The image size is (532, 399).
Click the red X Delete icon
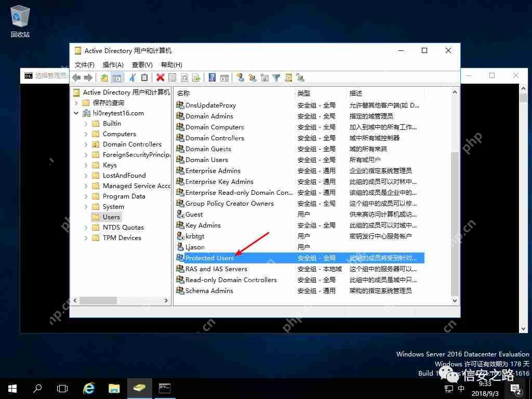click(x=160, y=78)
